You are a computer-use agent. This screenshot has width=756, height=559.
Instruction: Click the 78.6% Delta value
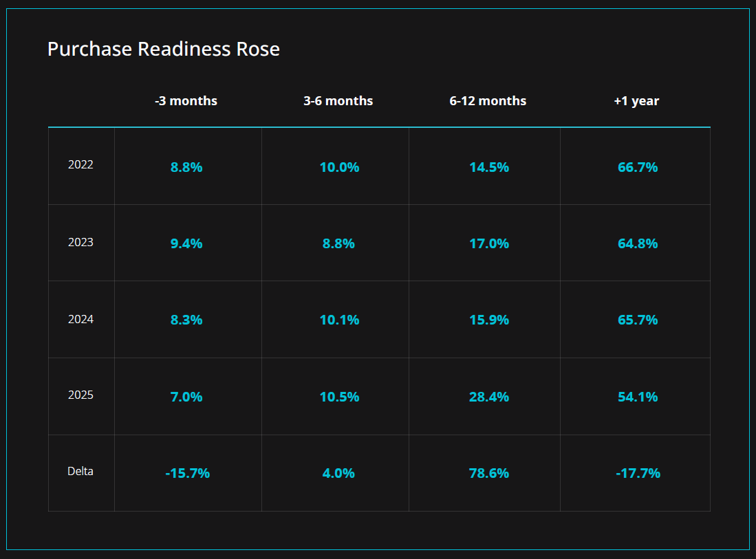[x=489, y=473]
